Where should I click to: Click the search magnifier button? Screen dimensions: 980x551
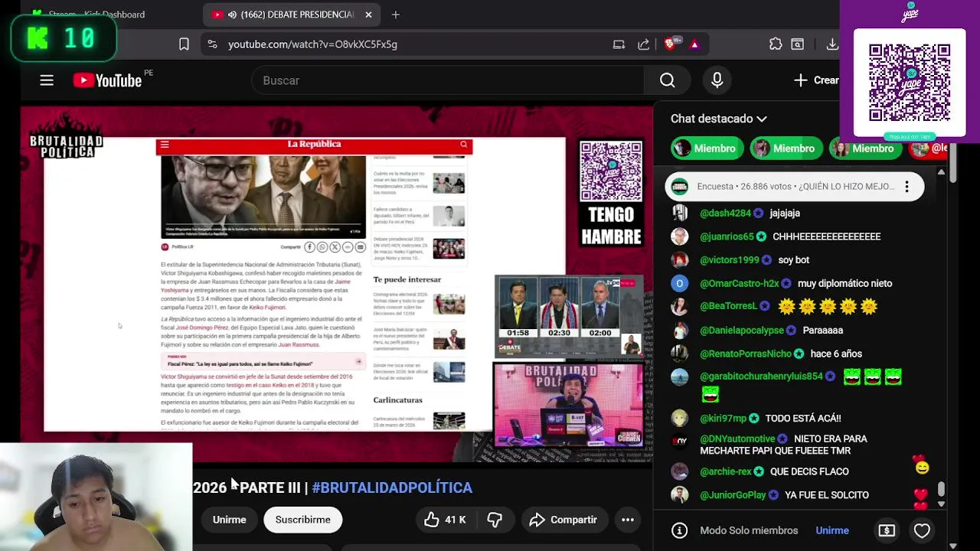(668, 80)
